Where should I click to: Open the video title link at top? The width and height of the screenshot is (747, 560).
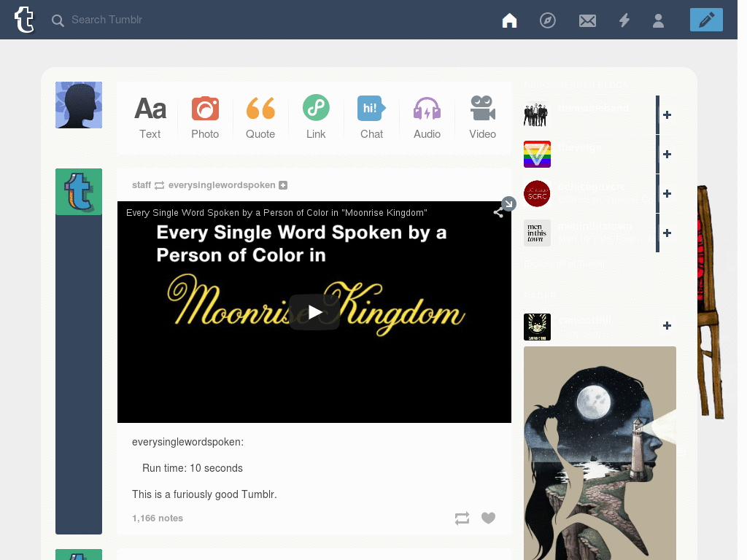click(276, 213)
